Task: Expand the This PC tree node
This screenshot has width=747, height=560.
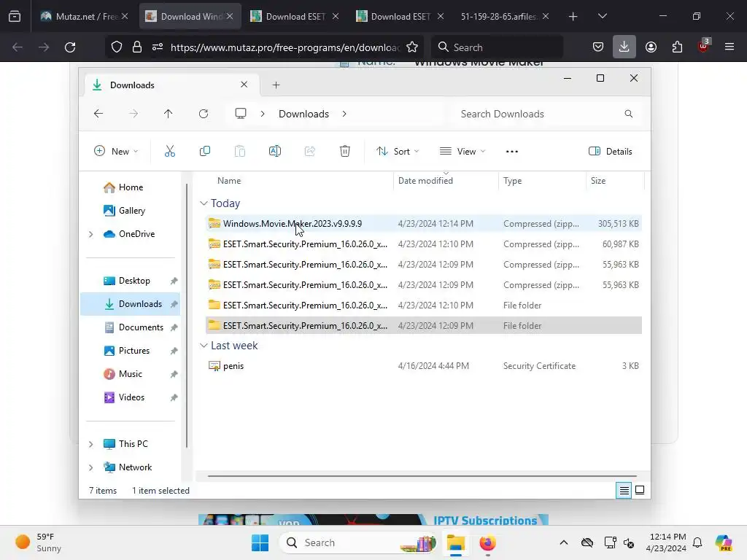Action: pyautogui.click(x=91, y=444)
